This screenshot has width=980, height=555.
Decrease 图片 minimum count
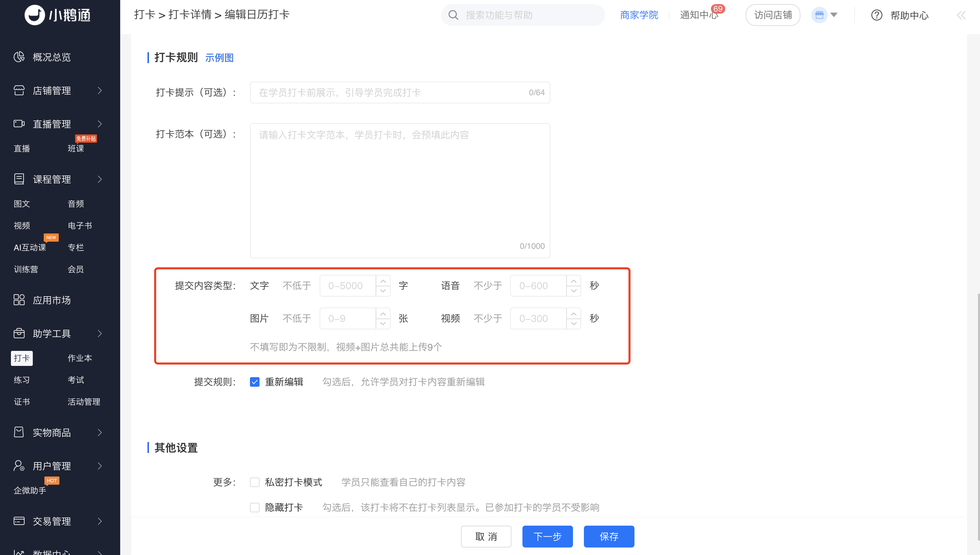point(383,324)
